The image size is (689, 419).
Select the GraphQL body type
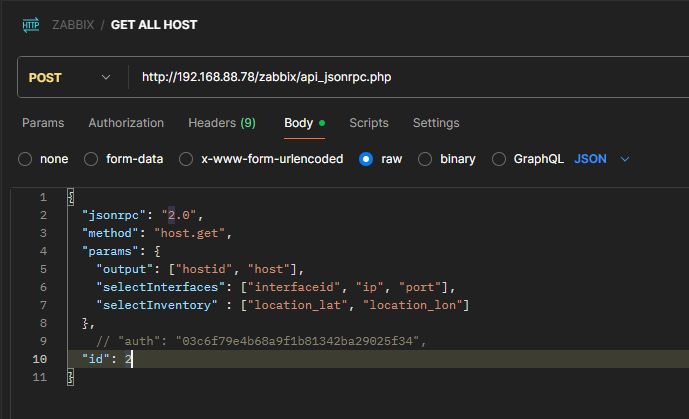(499, 159)
